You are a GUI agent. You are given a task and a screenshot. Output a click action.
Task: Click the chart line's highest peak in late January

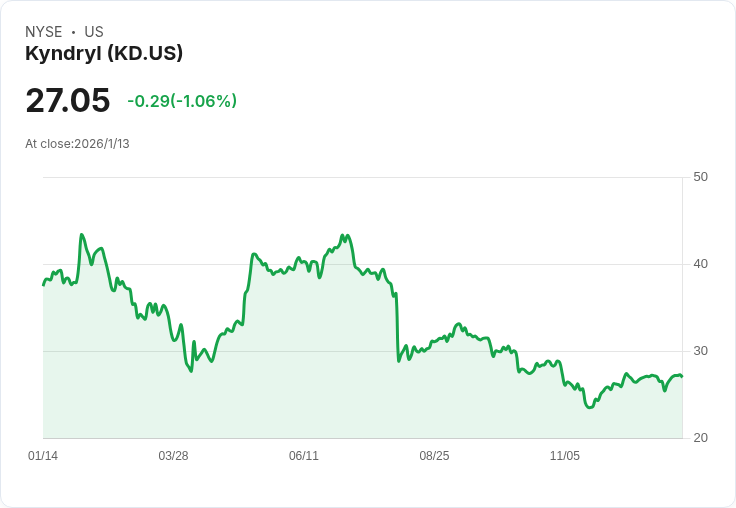pyautogui.click(x=81, y=235)
